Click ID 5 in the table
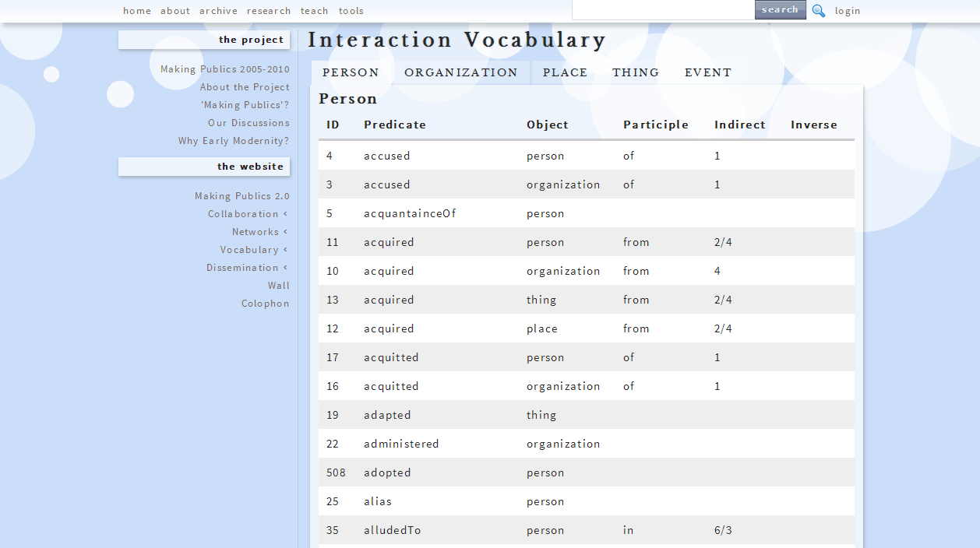The height and width of the screenshot is (548, 980). coord(330,213)
